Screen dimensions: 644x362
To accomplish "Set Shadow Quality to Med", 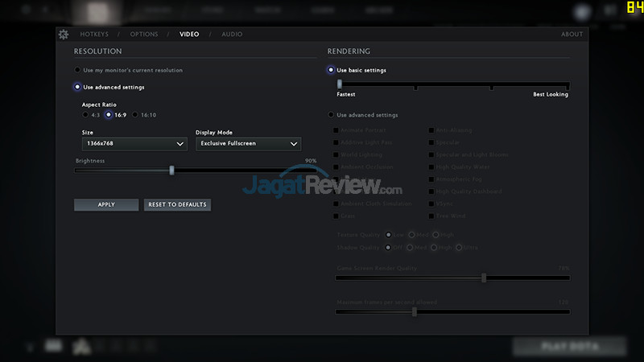I will point(410,248).
